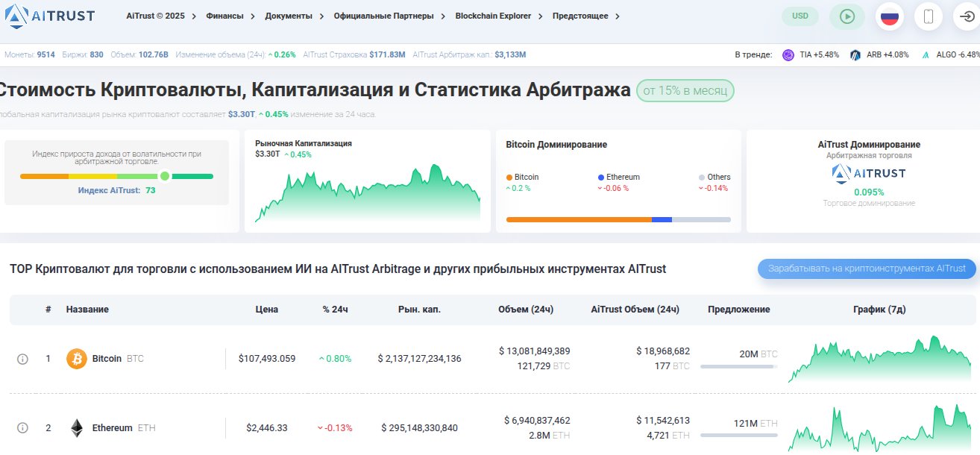Image resolution: width=980 pixels, height=455 pixels.
Task: Click AiTrust Страховка $171.83M stat
Action: [354, 54]
